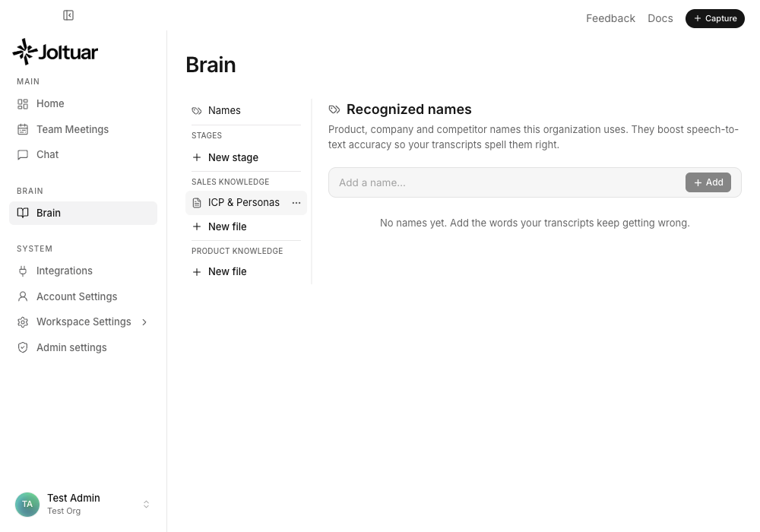Open Workspace Settings
The height and width of the screenshot is (532, 760).
coord(83,321)
